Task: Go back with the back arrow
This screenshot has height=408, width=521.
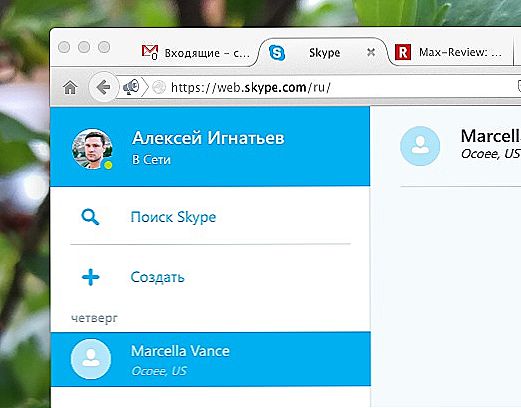Action: click(104, 87)
